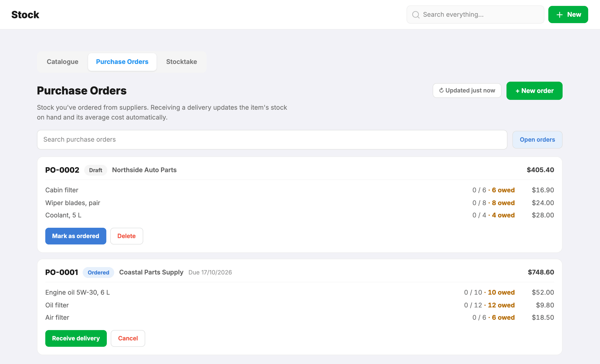This screenshot has width=600, height=364.
Task: Toggle the Open orders filter
Action: click(x=537, y=140)
